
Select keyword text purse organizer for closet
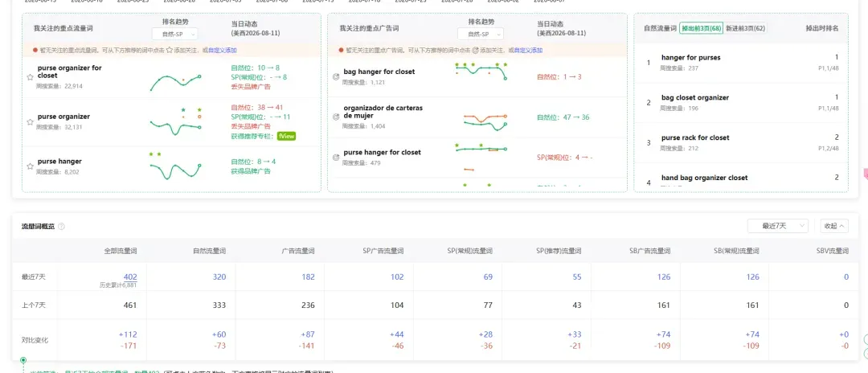coord(69,72)
